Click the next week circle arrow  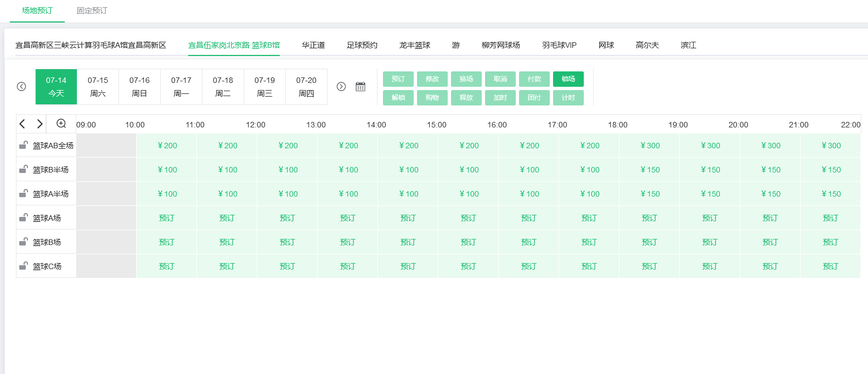pos(341,87)
